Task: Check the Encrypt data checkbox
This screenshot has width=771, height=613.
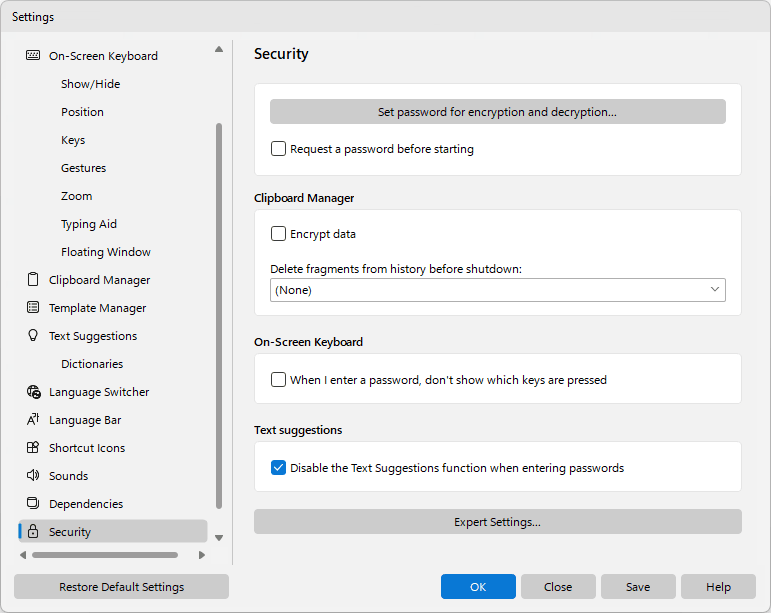Action: pyautogui.click(x=278, y=234)
